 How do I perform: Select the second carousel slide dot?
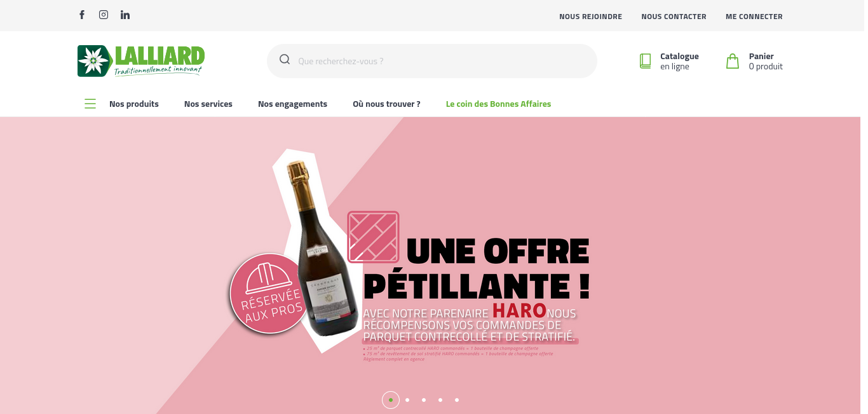click(x=407, y=400)
